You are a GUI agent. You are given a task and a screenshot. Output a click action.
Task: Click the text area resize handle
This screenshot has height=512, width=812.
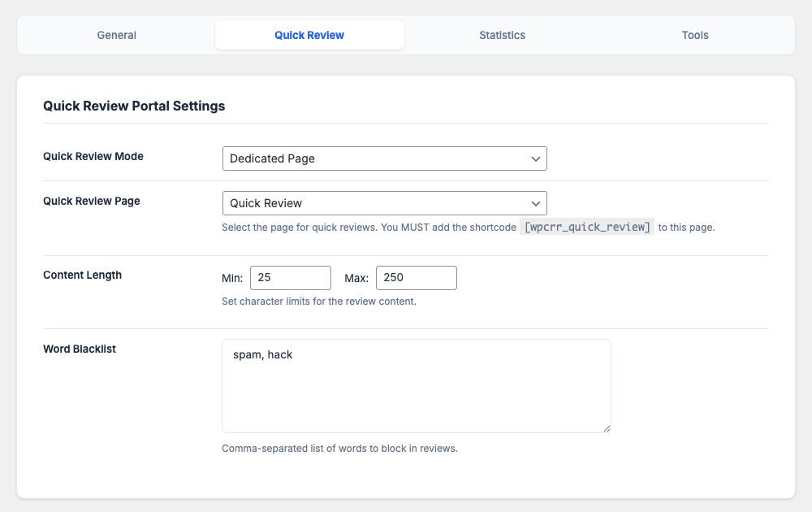[606, 427]
